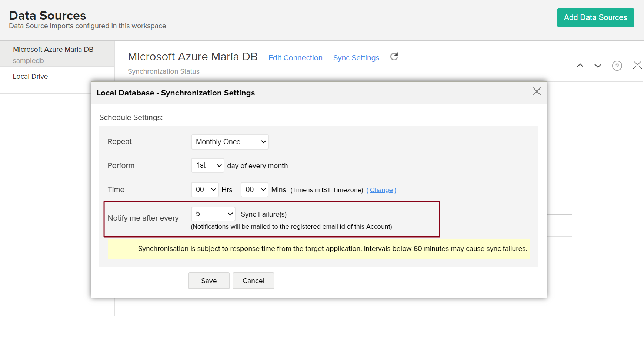Change the day of every month dropdown
This screenshot has width=644, height=339.
pyautogui.click(x=207, y=165)
